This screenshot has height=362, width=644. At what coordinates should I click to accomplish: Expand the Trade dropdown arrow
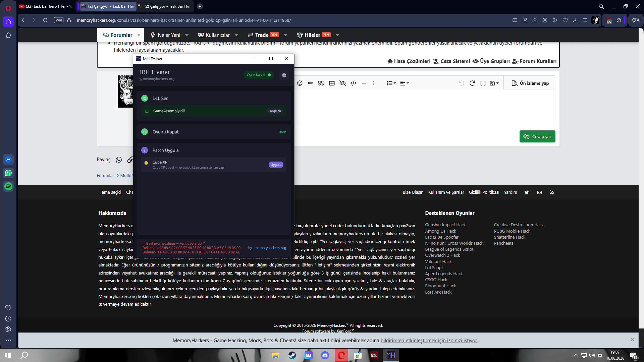(285, 35)
